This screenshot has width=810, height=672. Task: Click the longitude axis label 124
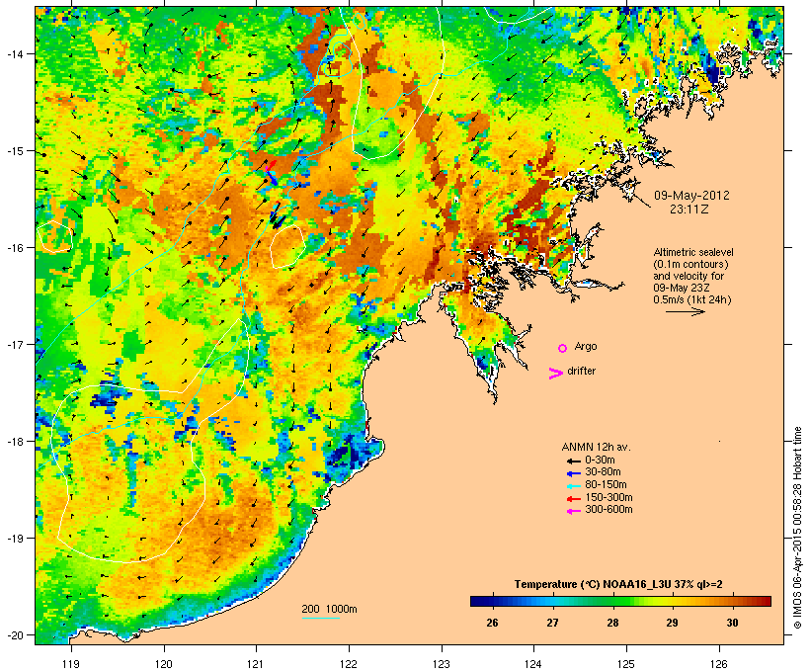pos(533,664)
